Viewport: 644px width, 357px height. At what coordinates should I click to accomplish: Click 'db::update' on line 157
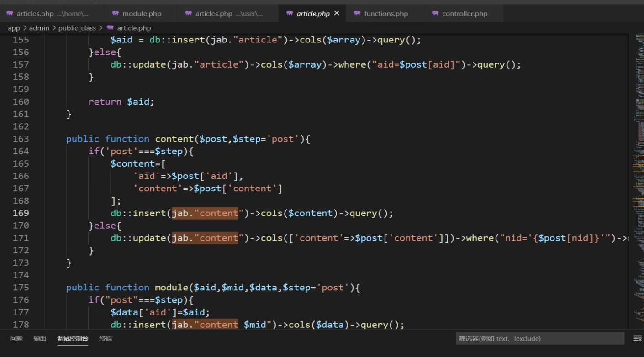point(138,65)
